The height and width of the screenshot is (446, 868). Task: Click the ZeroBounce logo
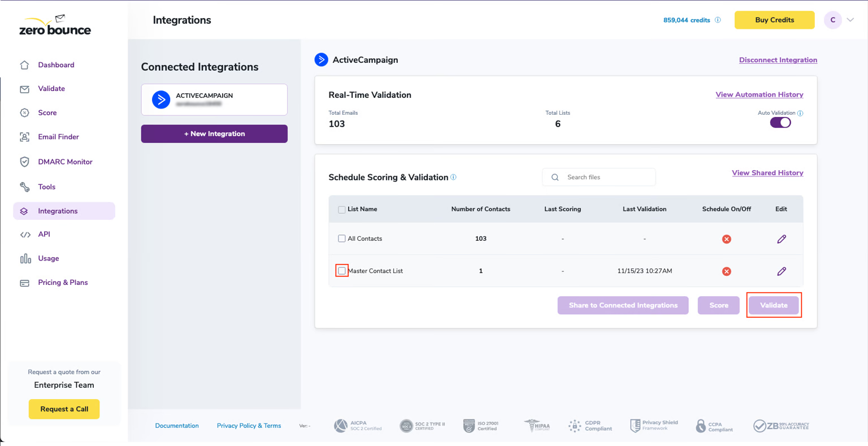(x=55, y=25)
